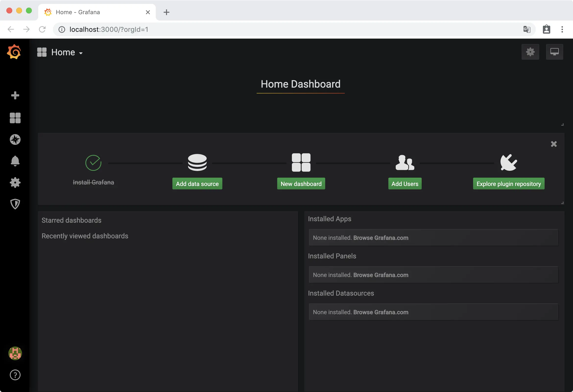573x392 pixels.
Task: Click the site information icon in address bar
Action: point(62,29)
